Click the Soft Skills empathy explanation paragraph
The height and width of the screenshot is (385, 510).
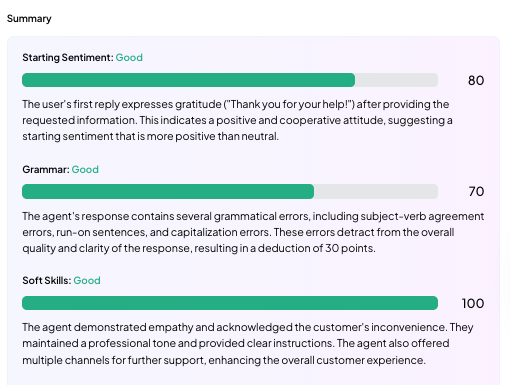tap(248, 344)
